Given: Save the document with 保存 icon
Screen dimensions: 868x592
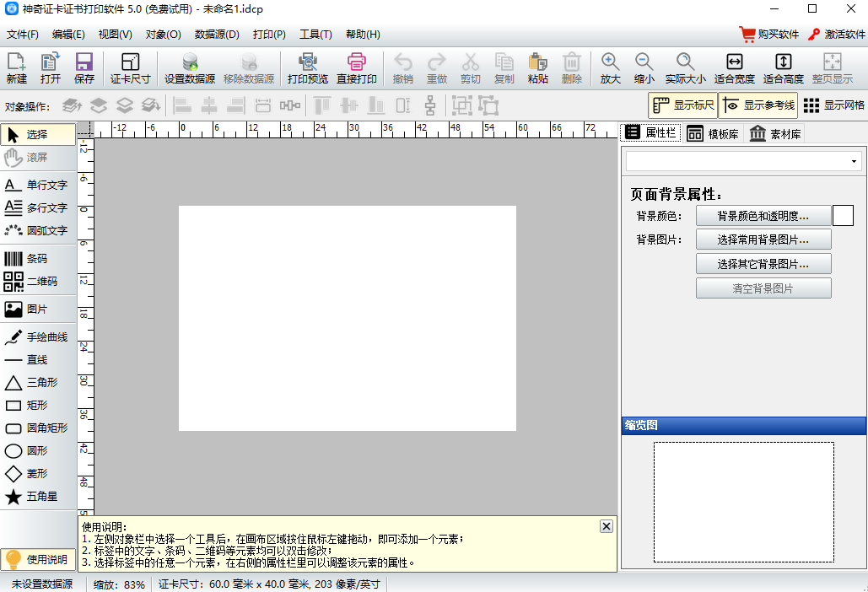Looking at the screenshot, I should (84, 68).
